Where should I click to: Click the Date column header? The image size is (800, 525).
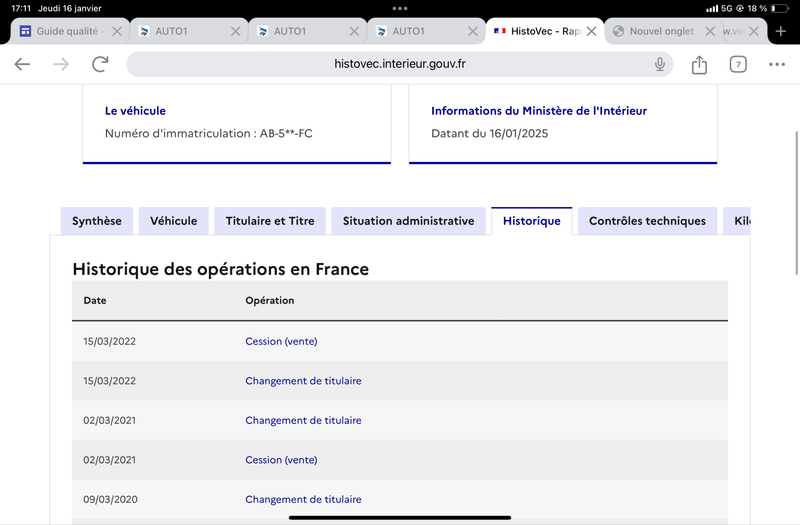(x=95, y=301)
